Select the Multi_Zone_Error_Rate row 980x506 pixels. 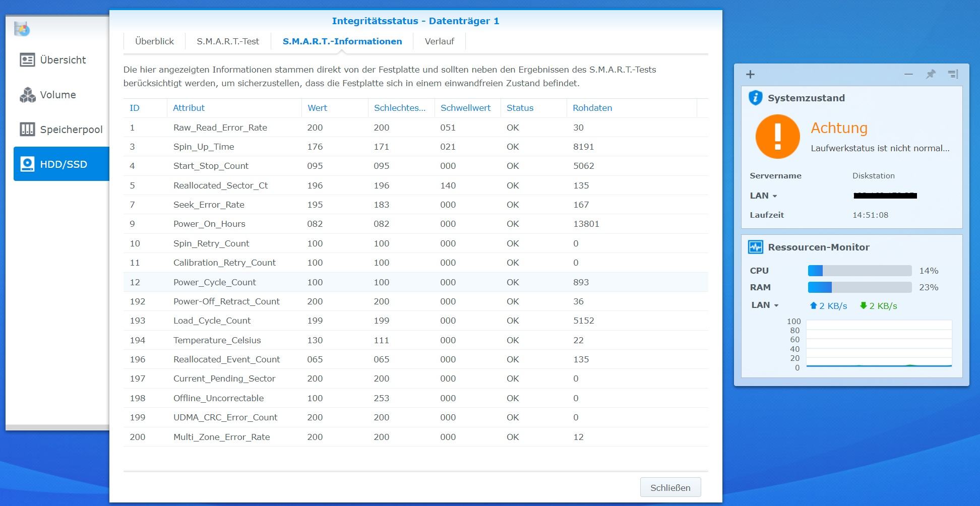click(415, 437)
